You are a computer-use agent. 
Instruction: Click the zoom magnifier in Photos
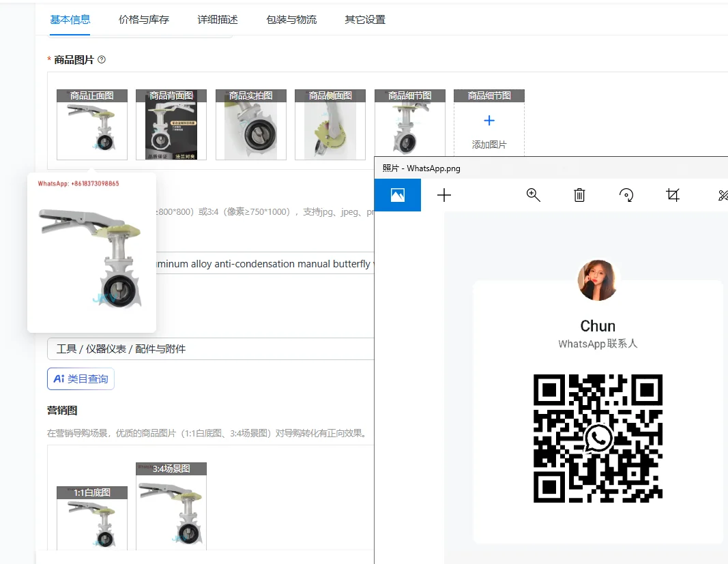(533, 195)
